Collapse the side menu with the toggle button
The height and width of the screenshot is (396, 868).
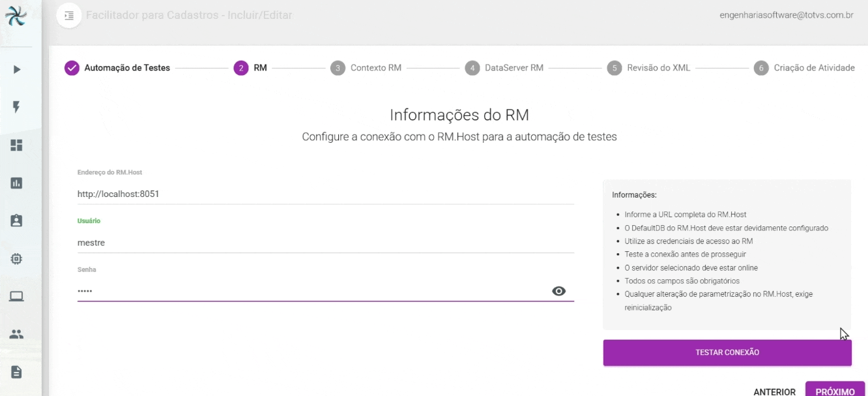point(69,16)
